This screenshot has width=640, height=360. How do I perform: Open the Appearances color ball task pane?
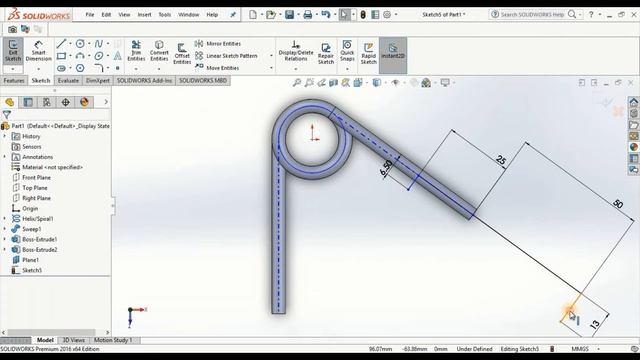[633, 147]
